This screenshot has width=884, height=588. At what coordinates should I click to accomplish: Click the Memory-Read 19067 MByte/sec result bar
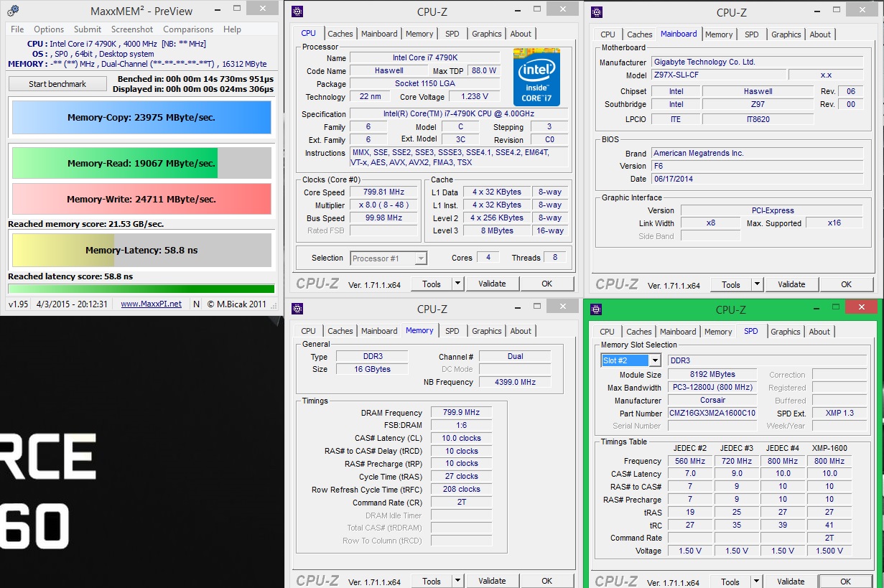(141, 163)
